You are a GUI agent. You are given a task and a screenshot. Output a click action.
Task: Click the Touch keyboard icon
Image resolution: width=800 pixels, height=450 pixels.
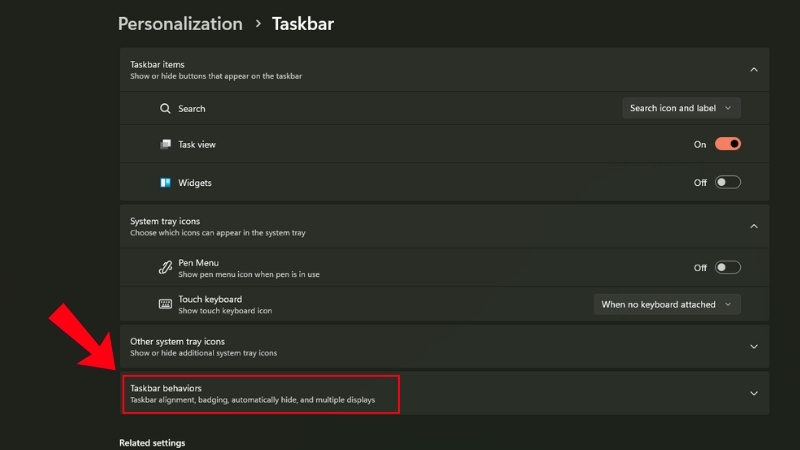[165, 305]
